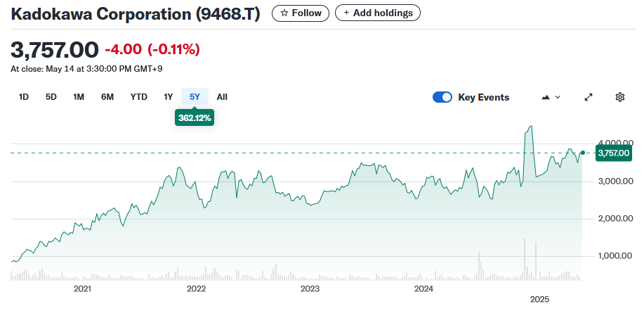Show year-to-date YTD range
The image size is (644, 313).
pos(139,97)
